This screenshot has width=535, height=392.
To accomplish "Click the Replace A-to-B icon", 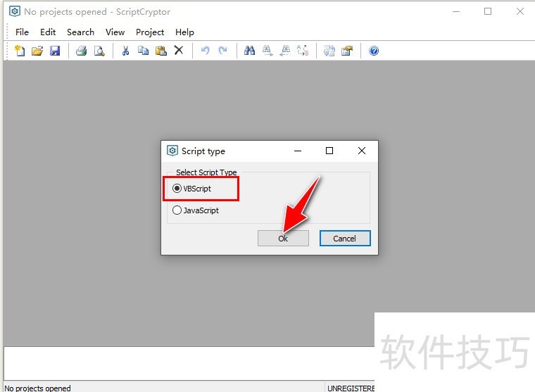I will [x=303, y=51].
